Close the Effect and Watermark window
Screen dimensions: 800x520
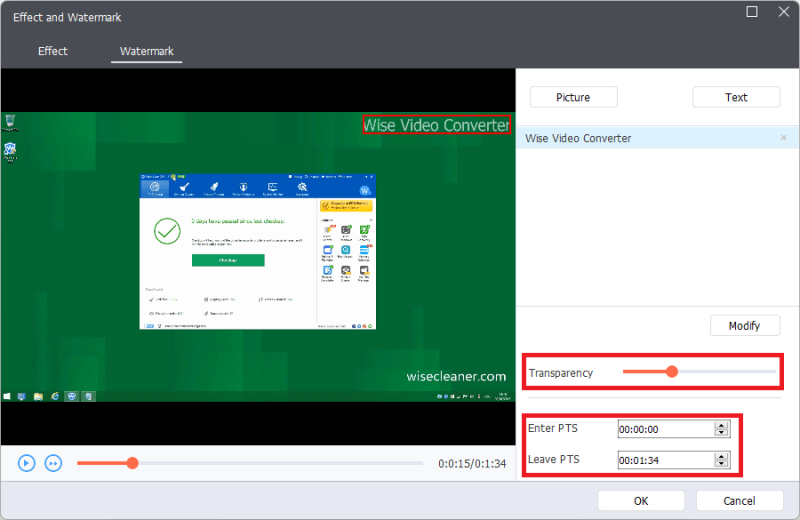pos(784,12)
